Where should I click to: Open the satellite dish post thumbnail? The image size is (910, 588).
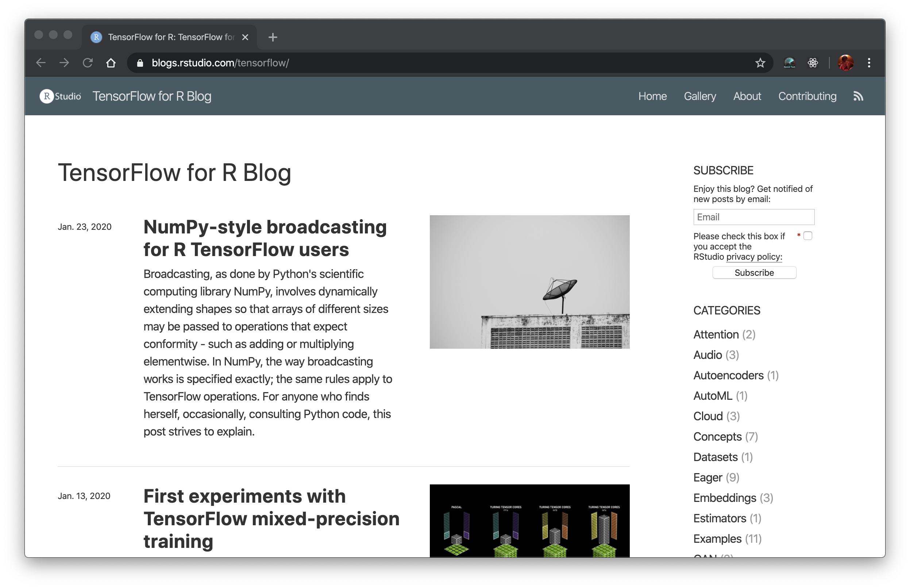pyautogui.click(x=529, y=282)
